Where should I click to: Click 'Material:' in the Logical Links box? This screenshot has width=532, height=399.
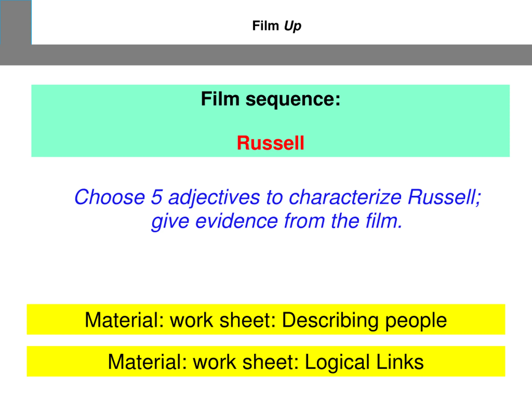[x=147, y=362]
